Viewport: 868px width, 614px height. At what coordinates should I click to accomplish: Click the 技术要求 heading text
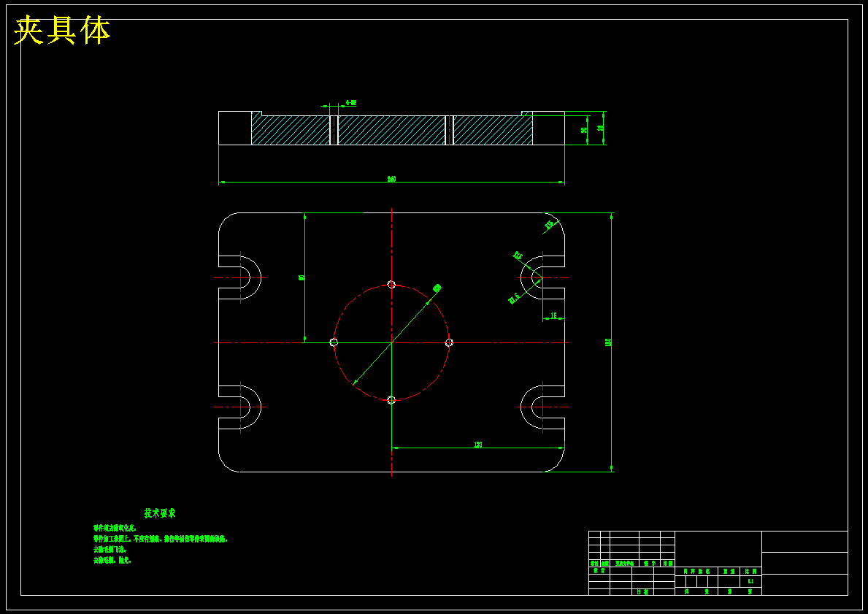coord(160,513)
